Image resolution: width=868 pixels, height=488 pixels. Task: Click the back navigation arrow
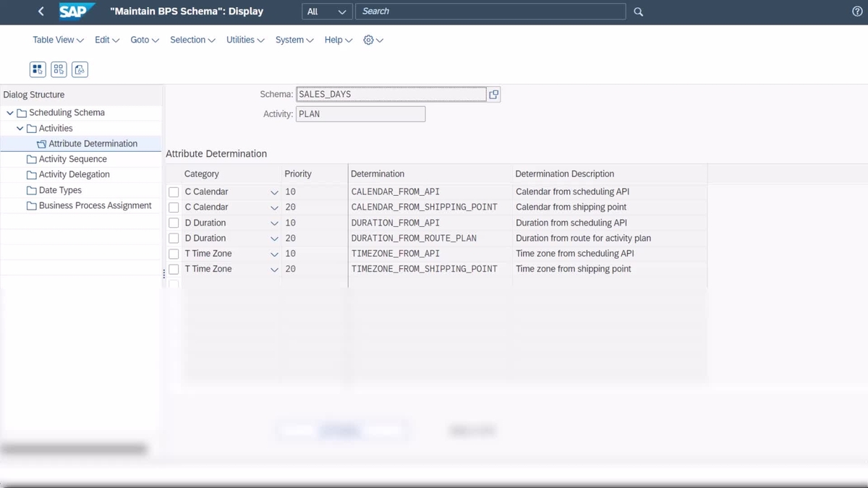41,11
